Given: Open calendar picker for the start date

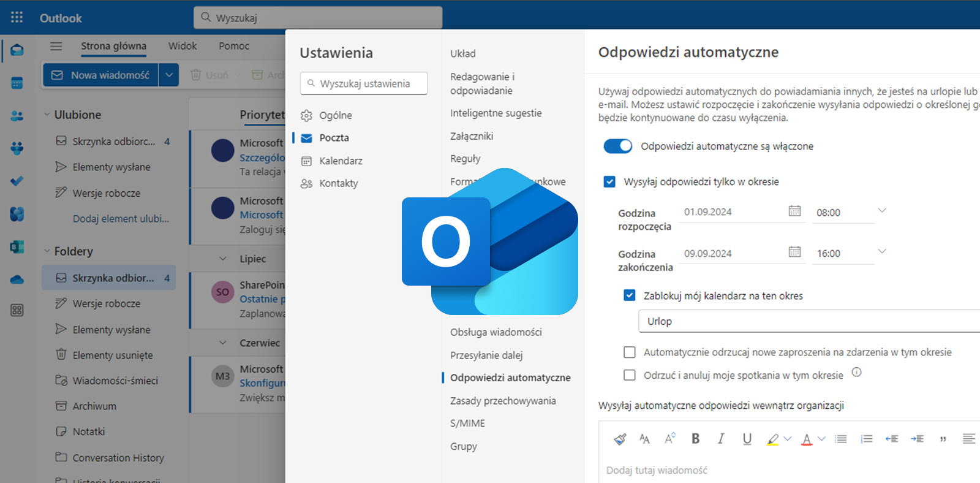Looking at the screenshot, I should tap(794, 211).
